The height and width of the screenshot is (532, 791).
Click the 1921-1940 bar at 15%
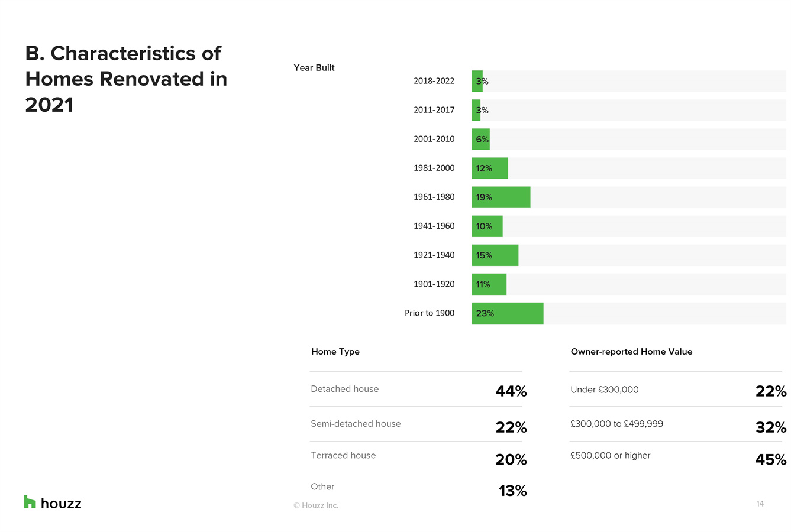(x=495, y=255)
